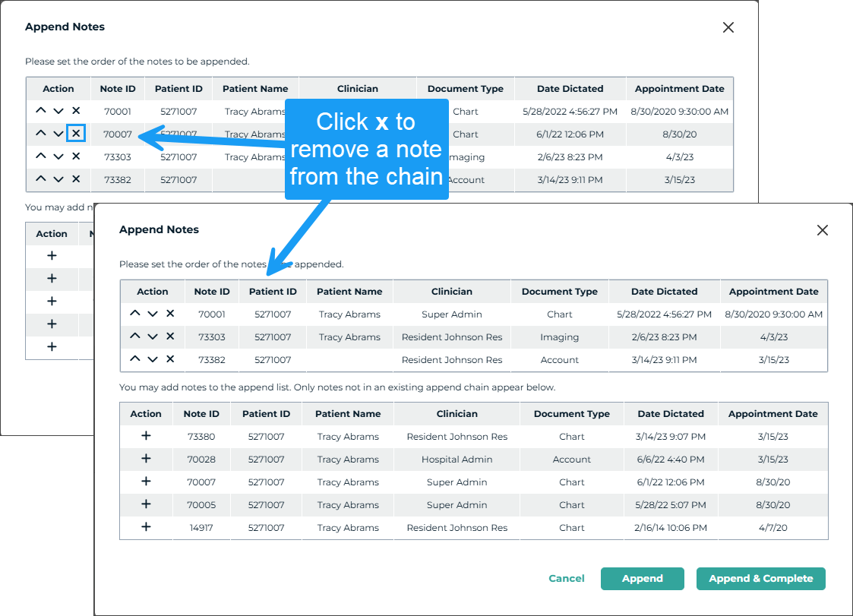Cancel the Append Notes dialog
Viewport: 853px width, 616px height.
[567, 579]
